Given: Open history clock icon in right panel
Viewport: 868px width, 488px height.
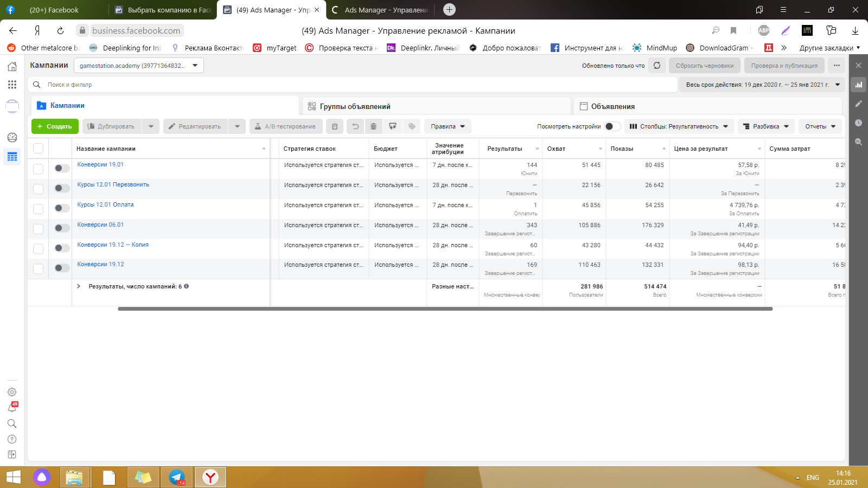Looking at the screenshot, I should point(858,123).
